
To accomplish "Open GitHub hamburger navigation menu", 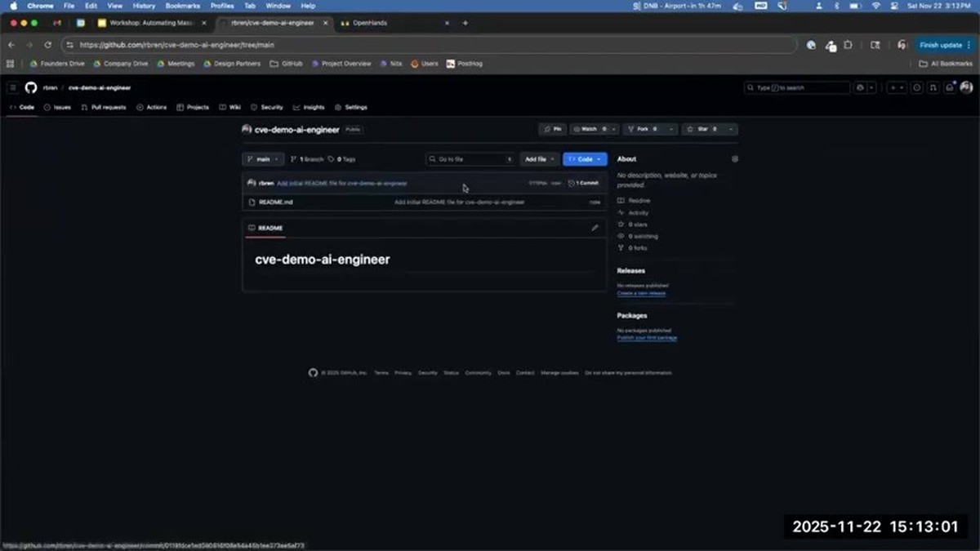I will click(13, 87).
